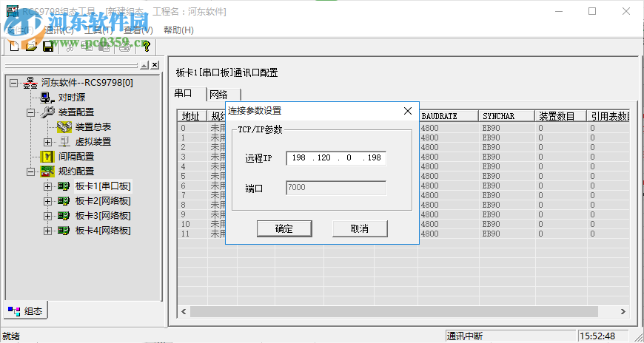The image size is (644, 343).
Task: Click the grayed-out Cut scissors icon
Action: (x=70, y=47)
